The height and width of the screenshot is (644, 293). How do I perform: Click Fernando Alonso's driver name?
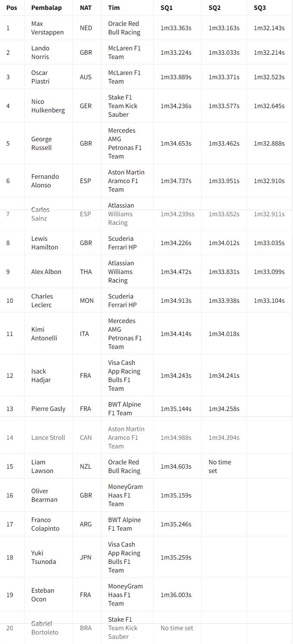click(45, 181)
